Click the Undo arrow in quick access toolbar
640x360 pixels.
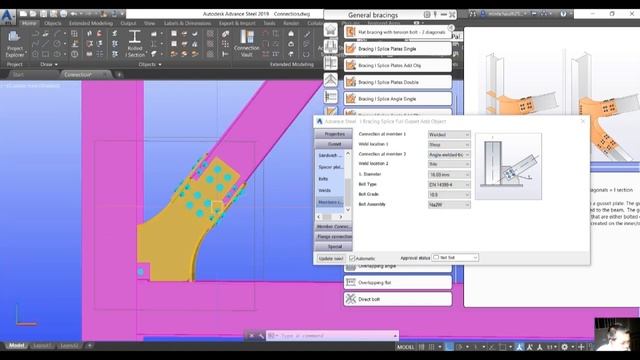74,14
